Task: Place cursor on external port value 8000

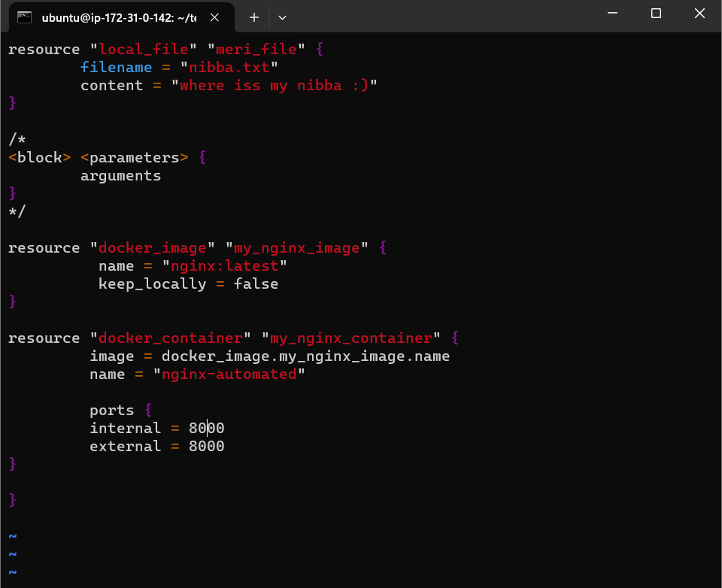Action: click(x=206, y=446)
